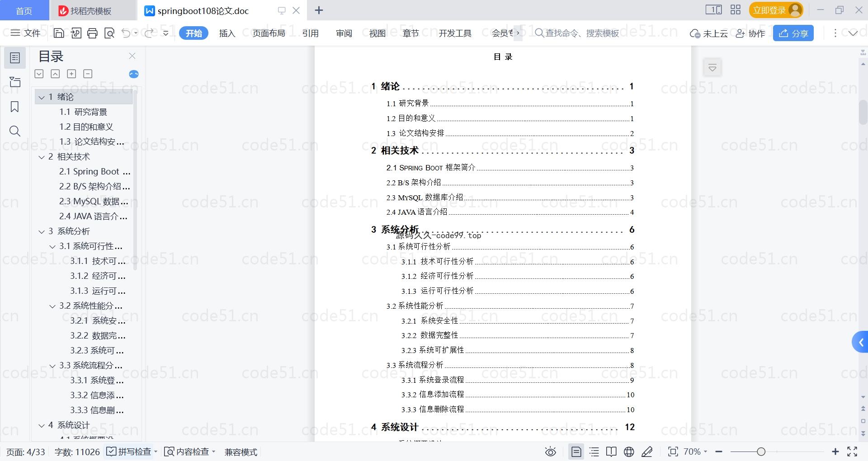Click the promote heading level plus icon
The height and width of the screenshot is (461, 868).
pos(71,74)
